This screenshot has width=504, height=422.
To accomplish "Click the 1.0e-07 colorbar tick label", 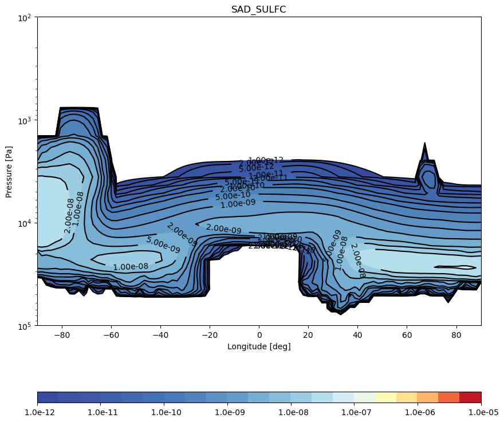I will (x=354, y=412).
